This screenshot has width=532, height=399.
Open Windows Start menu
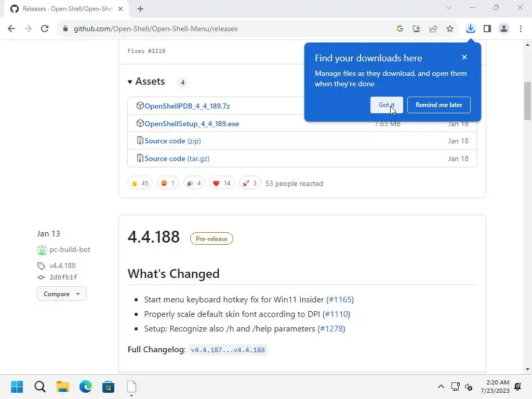pyautogui.click(x=17, y=387)
